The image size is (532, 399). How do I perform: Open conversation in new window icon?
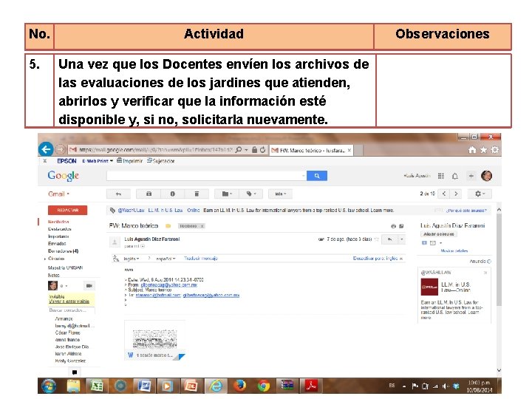[401, 226]
